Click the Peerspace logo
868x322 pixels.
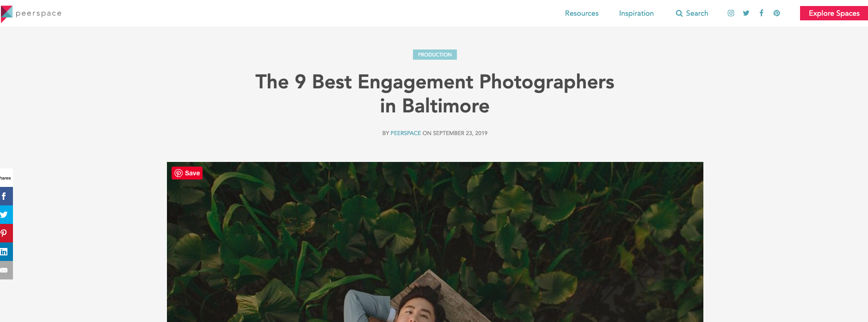31,13
